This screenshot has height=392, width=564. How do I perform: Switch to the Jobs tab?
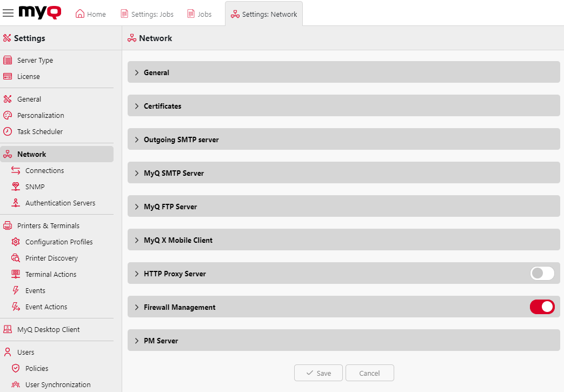click(199, 14)
